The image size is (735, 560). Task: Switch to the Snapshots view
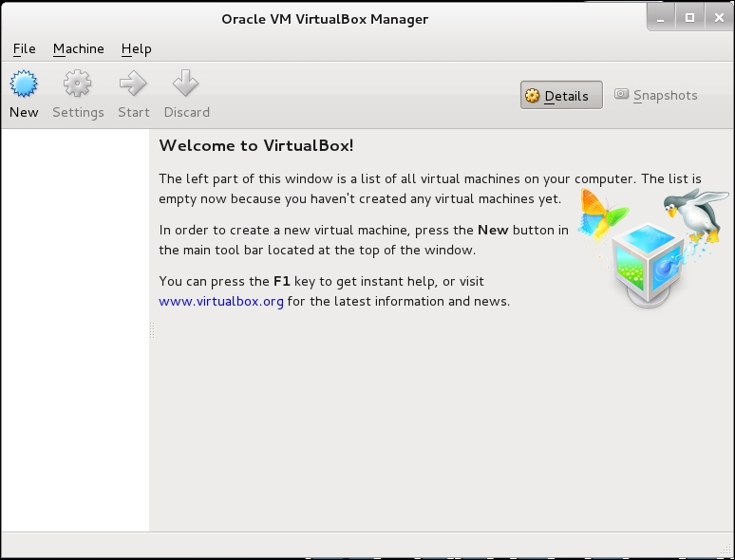point(656,95)
